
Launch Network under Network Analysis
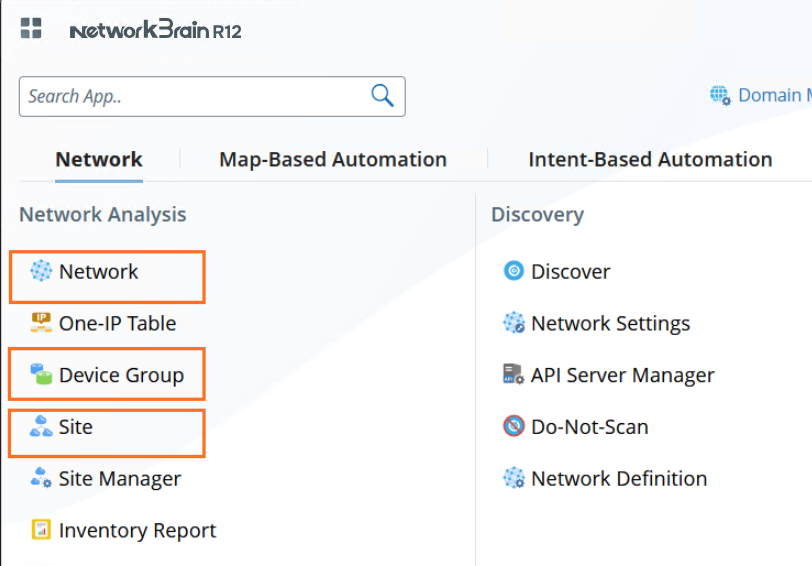(98, 272)
